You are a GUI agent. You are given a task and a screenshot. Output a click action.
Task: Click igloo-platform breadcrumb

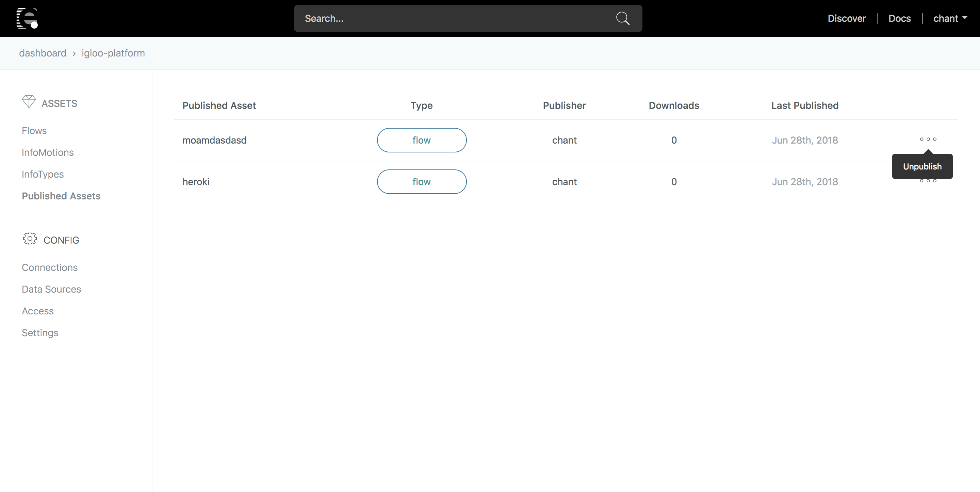(113, 53)
